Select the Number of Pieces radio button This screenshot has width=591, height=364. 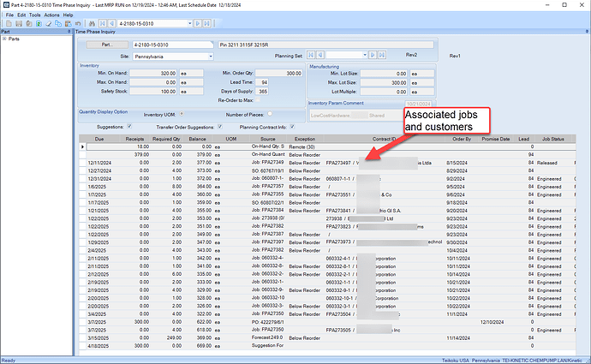(270, 114)
